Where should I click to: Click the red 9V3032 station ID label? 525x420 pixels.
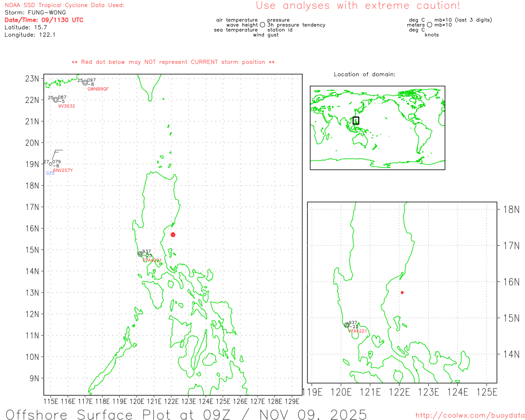coord(66,106)
